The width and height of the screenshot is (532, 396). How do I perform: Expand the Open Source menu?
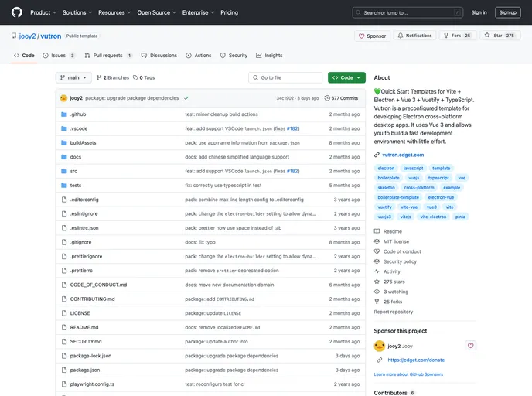click(x=156, y=12)
